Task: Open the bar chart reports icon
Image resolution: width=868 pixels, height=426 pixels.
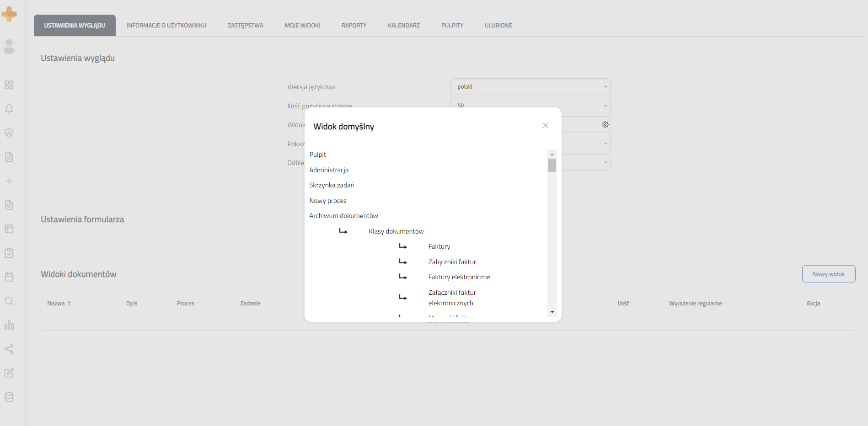Action: coord(9,325)
